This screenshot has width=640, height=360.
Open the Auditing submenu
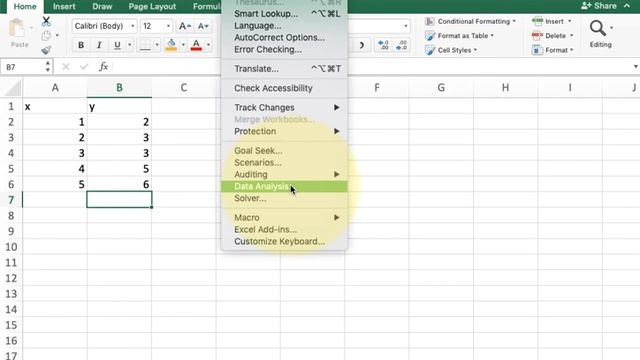pyautogui.click(x=284, y=174)
